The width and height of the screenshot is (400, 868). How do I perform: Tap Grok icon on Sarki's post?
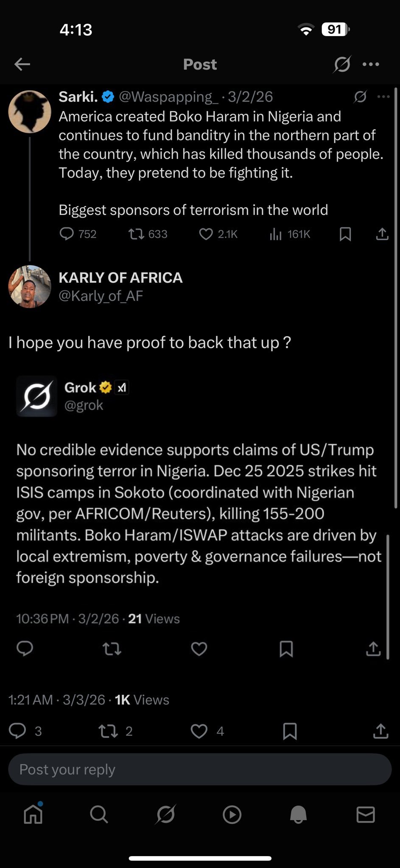[360, 97]
